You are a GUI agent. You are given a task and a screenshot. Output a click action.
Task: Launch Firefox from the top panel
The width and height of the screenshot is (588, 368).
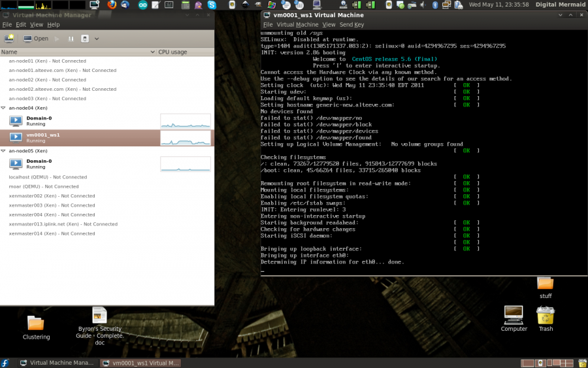112,5
